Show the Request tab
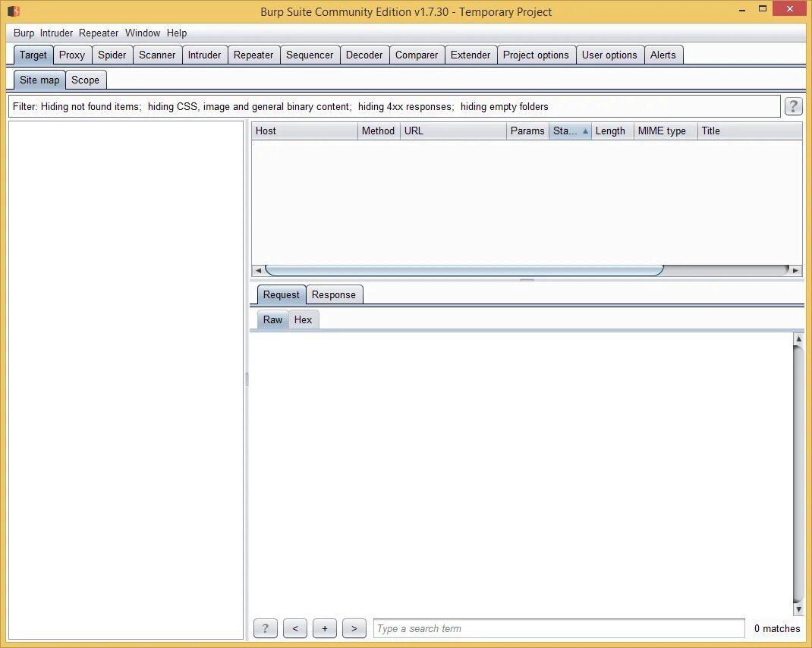812x648 pixels. pos(282,294)
